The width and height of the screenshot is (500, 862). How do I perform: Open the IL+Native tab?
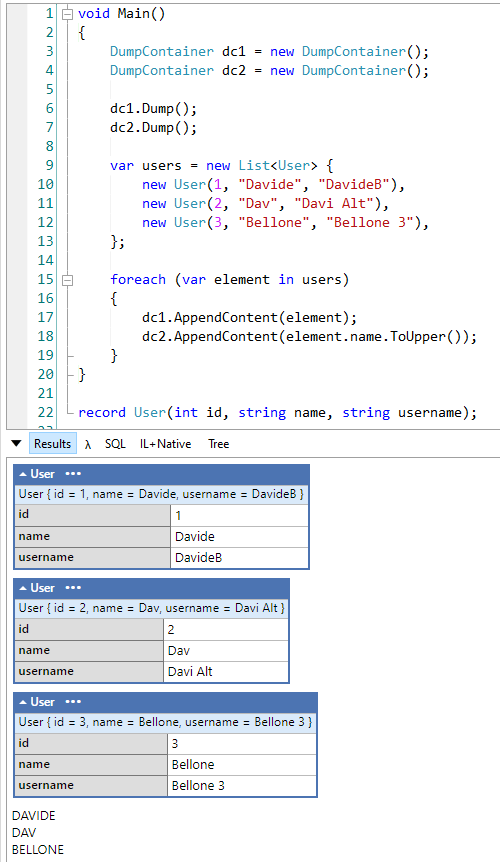point(165,444)
